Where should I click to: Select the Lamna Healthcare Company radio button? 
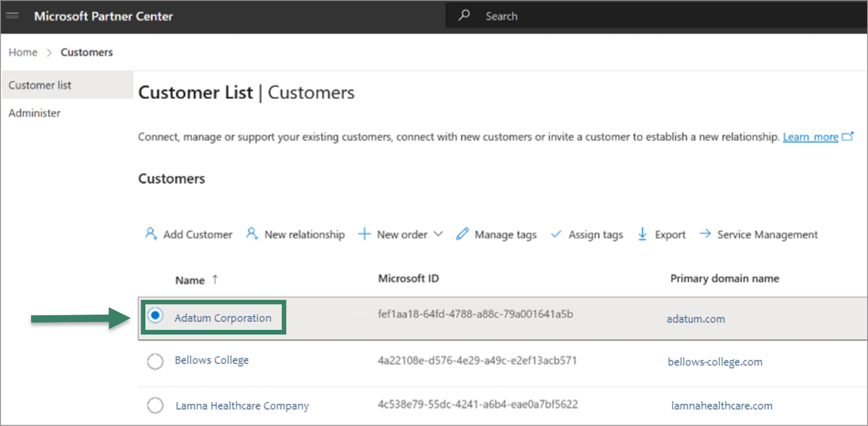coord(155,405)
